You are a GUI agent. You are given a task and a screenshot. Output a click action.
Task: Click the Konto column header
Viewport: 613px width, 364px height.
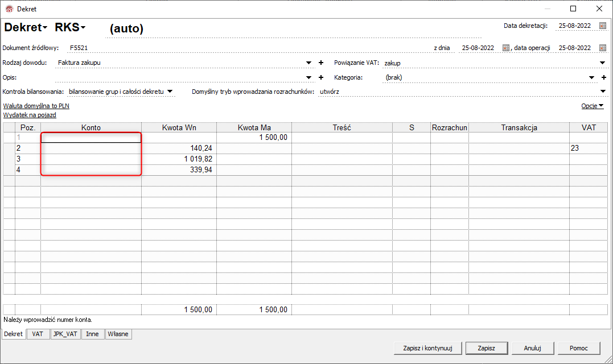pos(91,128)
